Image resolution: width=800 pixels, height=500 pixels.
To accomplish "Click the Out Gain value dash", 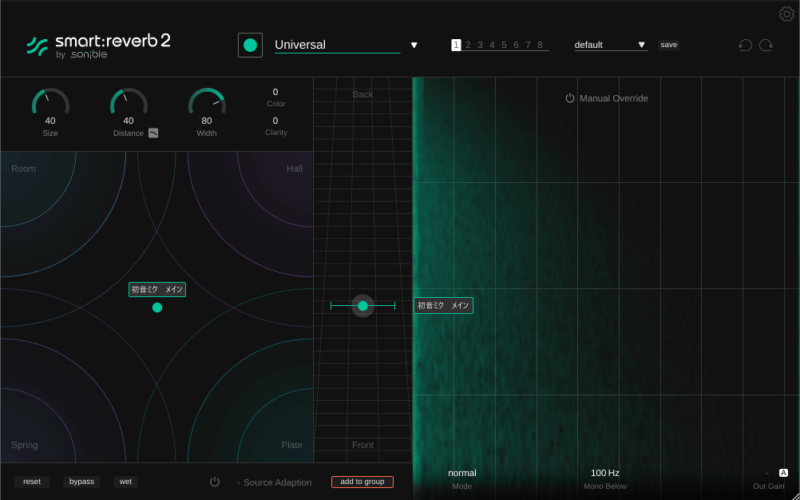I will pos(767,473).
